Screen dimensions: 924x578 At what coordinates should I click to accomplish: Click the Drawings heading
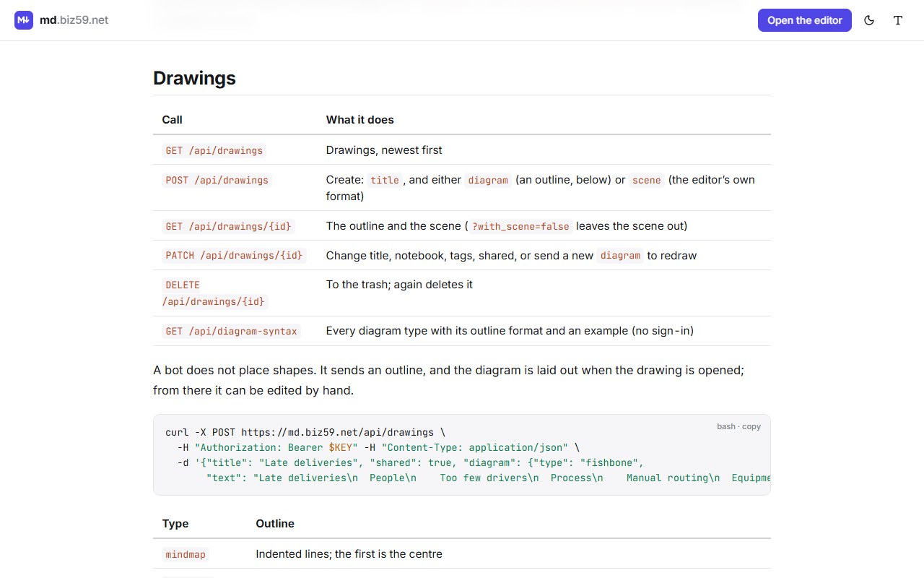tap(194, 78)
